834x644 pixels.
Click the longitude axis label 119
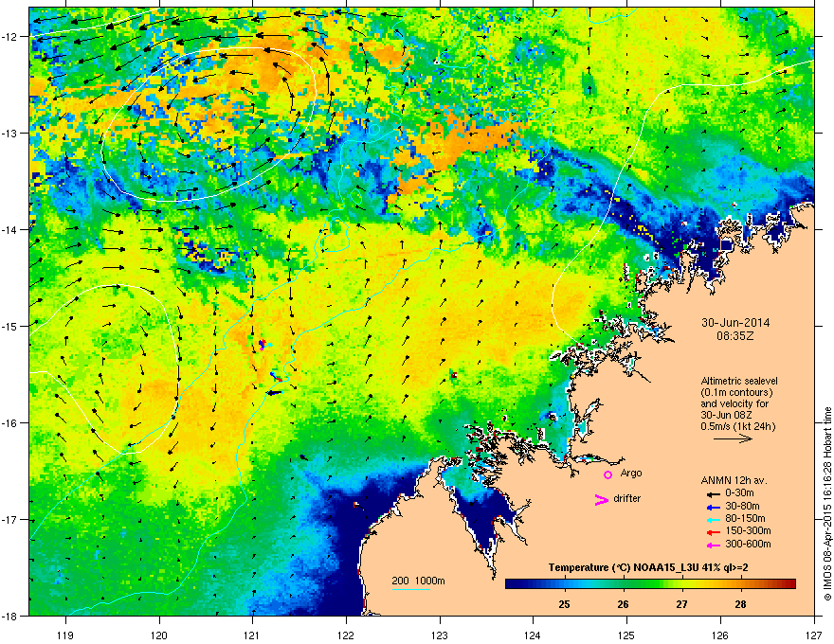[x=65, y=635]
